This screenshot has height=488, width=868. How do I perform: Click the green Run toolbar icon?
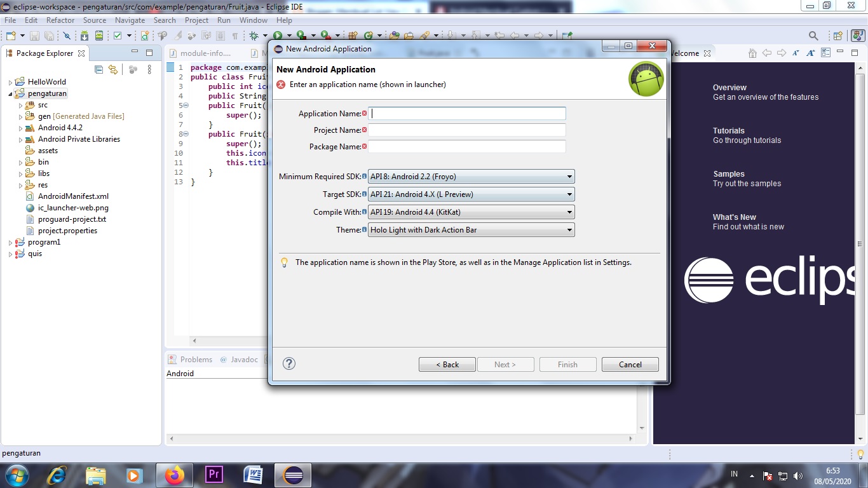tap(278, 36)
